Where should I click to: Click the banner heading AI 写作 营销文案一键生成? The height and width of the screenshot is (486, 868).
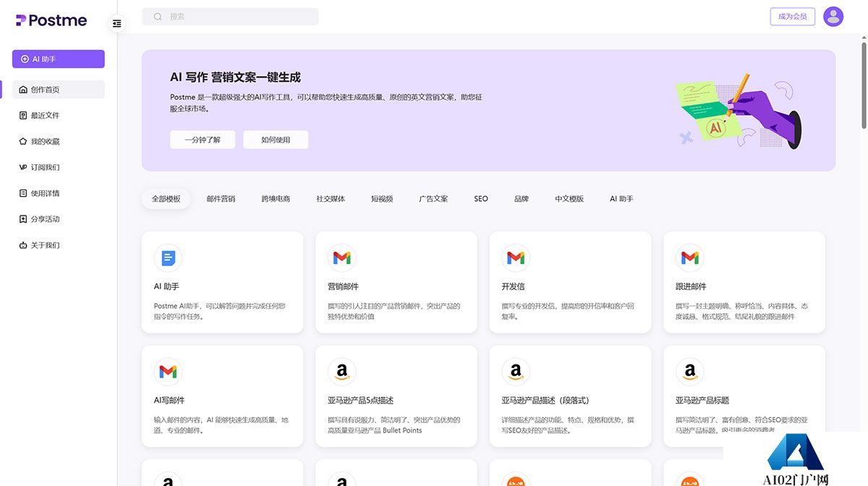235,77
